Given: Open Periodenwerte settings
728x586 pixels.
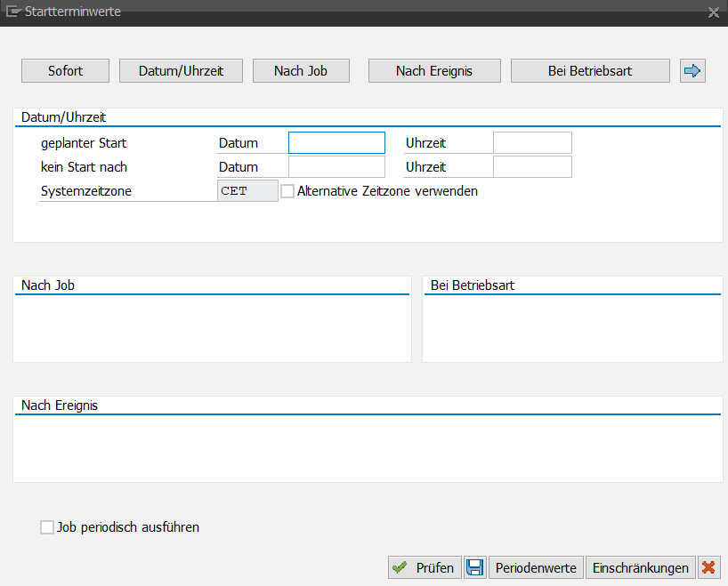Looking at the screenshot, I should (536, 567).
